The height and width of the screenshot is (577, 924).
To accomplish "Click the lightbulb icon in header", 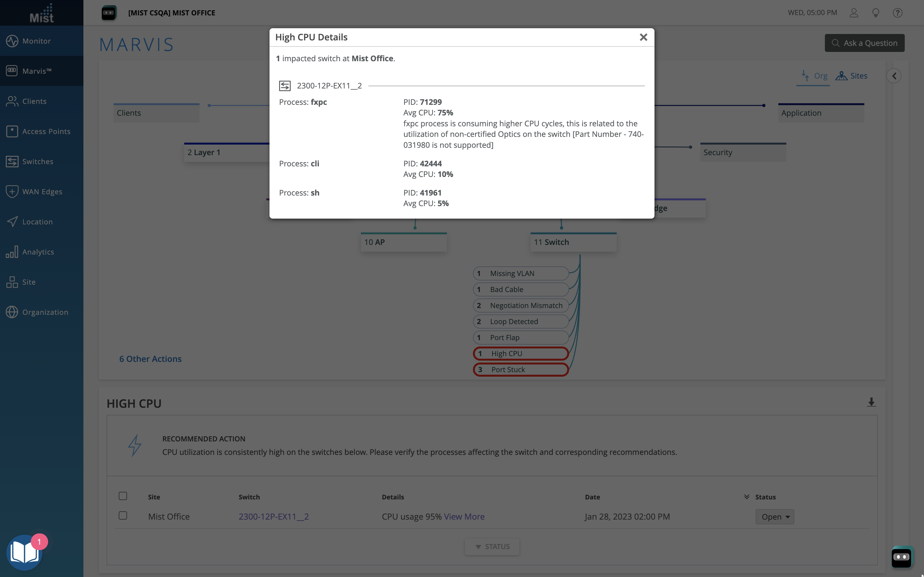I will [x=876, y=13].
